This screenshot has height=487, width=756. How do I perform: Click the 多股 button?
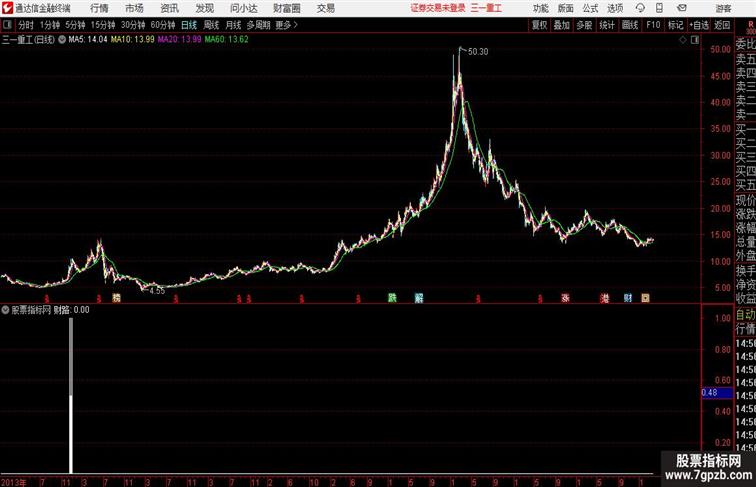point(584,25)
